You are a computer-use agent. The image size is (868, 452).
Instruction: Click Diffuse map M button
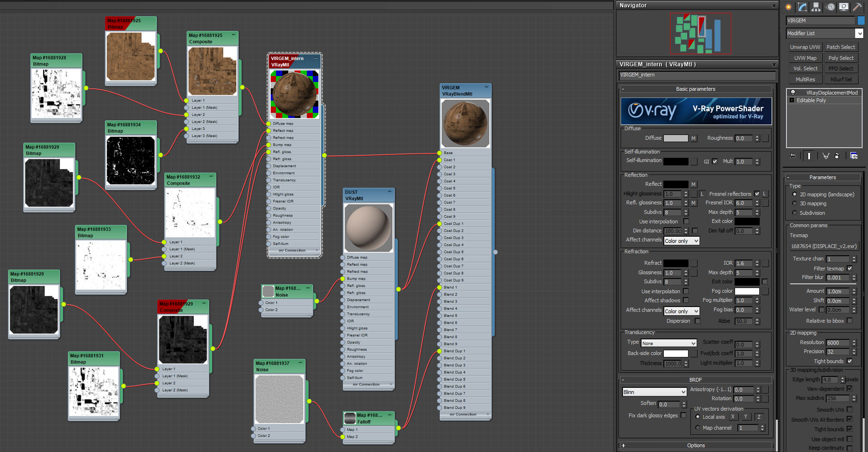click(693, 138)
